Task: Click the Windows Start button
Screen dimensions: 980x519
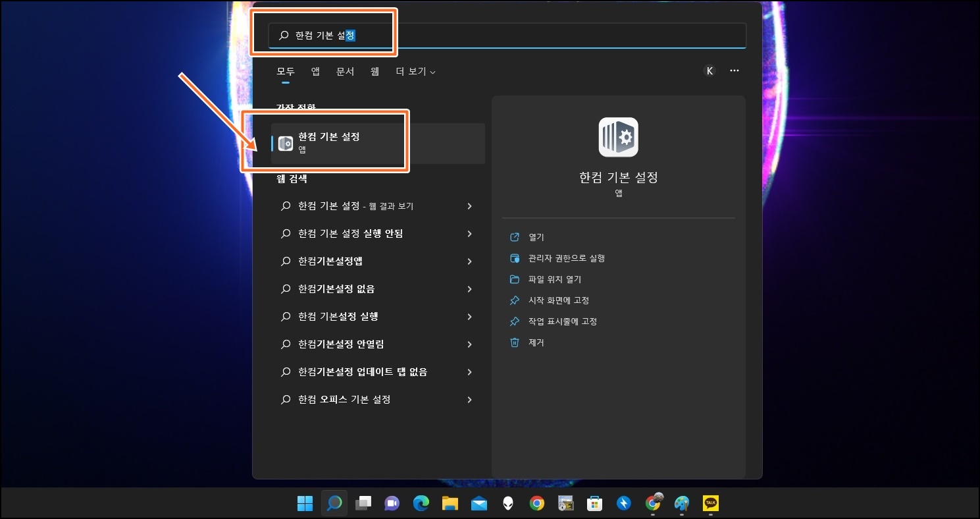Action: [305, 503]
